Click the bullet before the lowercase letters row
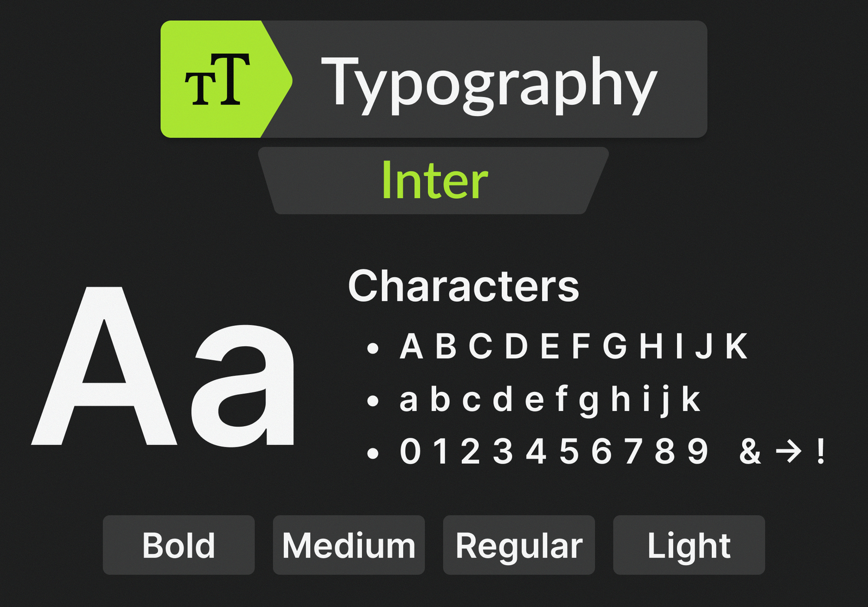This screenshot has width=868, height=607. (372, 401)
